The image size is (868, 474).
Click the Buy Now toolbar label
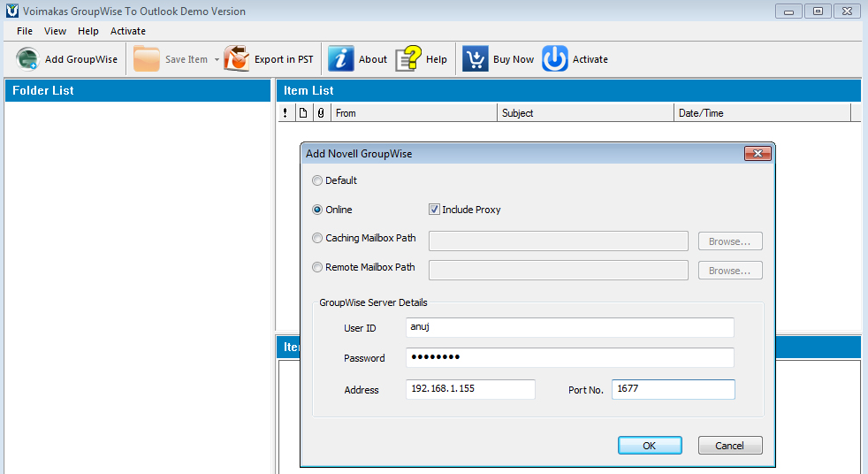pyautogui.click(x=514, y=59)
